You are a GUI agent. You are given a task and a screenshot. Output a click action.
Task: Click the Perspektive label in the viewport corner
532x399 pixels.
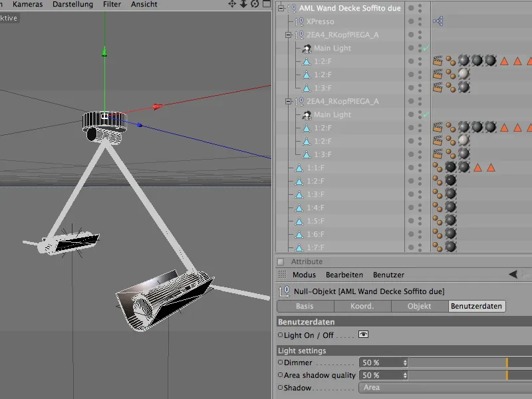pyautogui.click(x=9, y=18)
